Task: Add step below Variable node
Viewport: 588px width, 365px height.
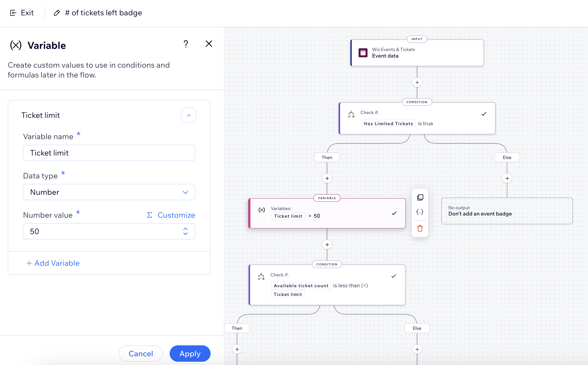Action: click(x=327, y=245)
